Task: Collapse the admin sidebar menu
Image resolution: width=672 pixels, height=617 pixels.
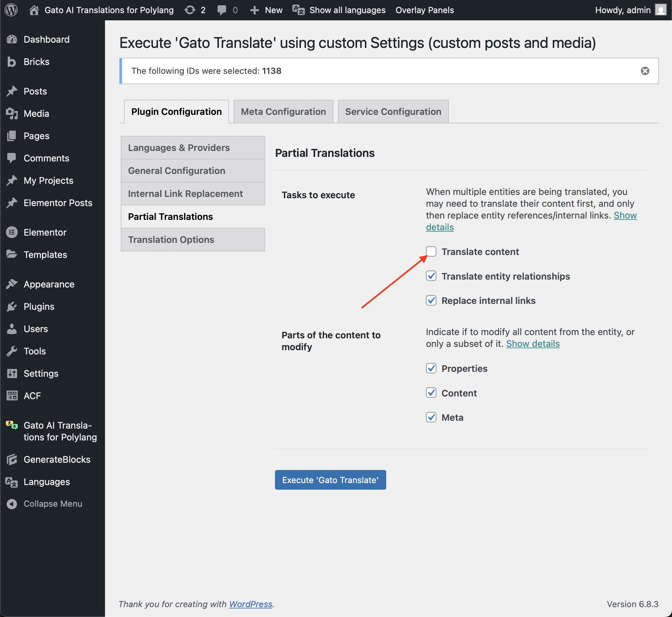Action: point(52,503)
